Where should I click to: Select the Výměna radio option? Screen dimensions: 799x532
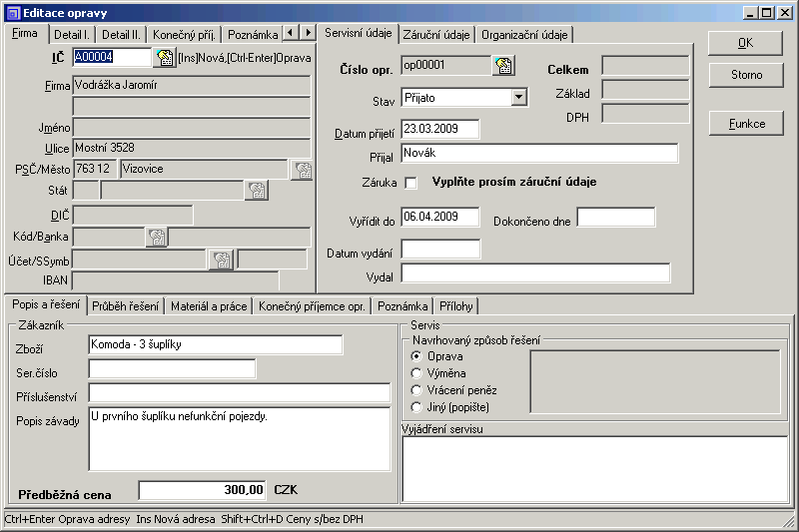coord(416,373)
